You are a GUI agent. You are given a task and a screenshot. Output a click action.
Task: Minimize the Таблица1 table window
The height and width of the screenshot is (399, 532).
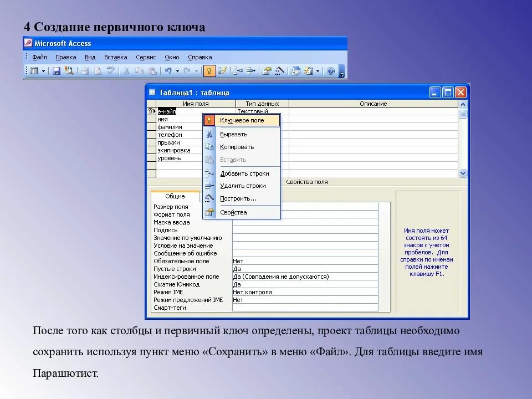(x=435, y=93)
